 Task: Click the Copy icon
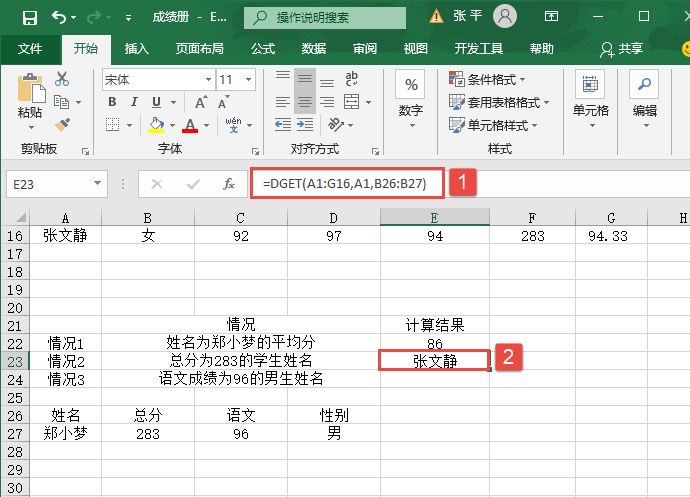(x=62, y=102)
